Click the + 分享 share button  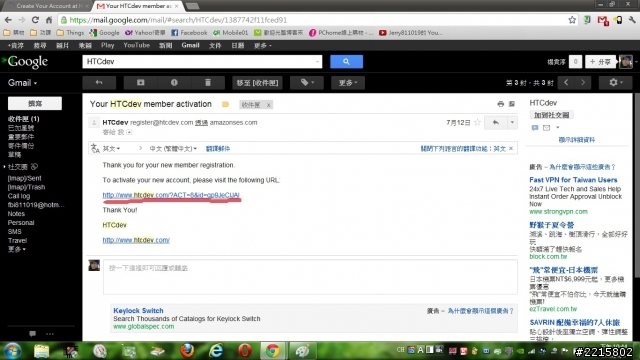(600, 62)
